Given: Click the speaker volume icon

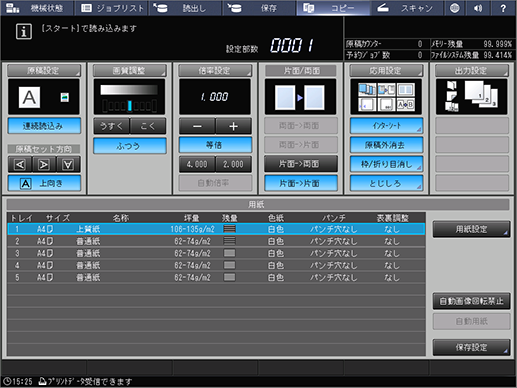Looking at the screenshot, I should click(479, 8).
